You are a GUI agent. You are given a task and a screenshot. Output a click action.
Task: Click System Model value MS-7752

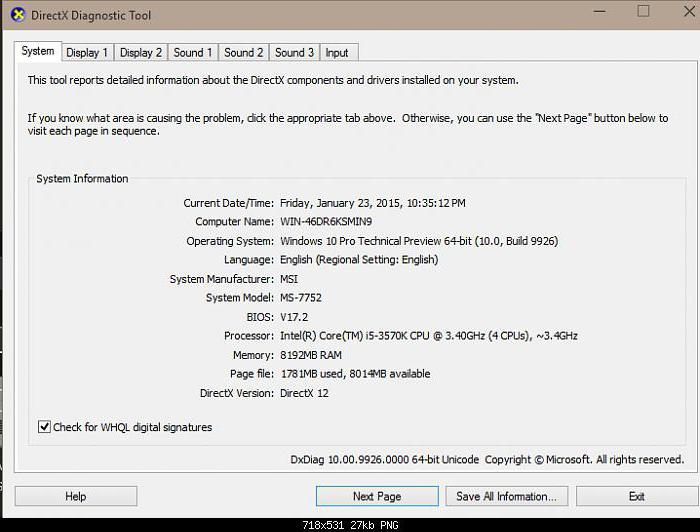(301, 298)
